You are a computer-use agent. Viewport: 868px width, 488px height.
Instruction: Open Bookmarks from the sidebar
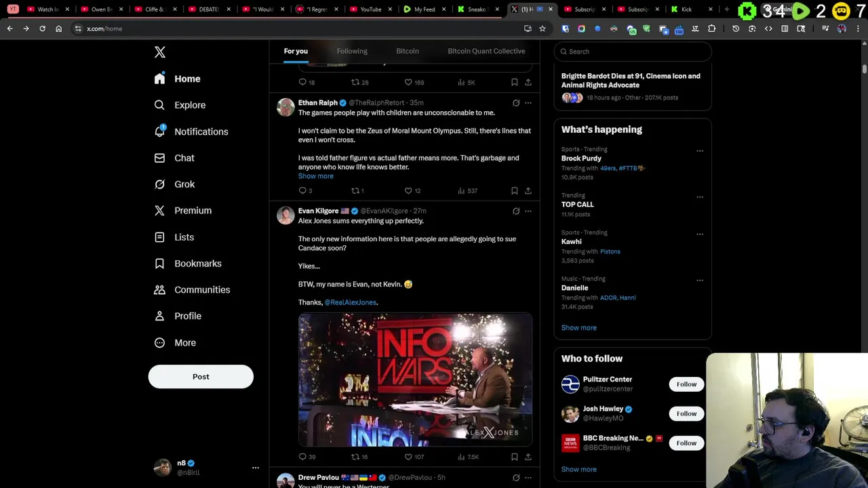(188, 264)
